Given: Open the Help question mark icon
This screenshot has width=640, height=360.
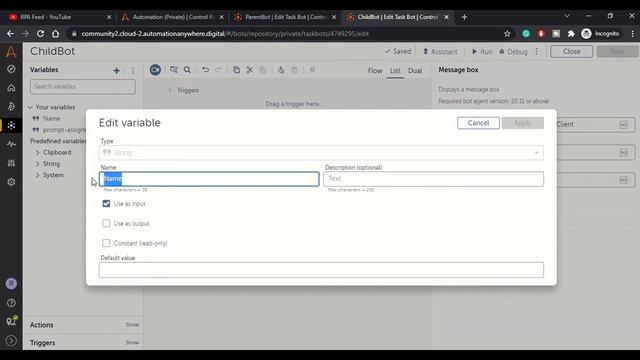Looking at the screenshot, I should pyautogui.click(x=11, y=303).
